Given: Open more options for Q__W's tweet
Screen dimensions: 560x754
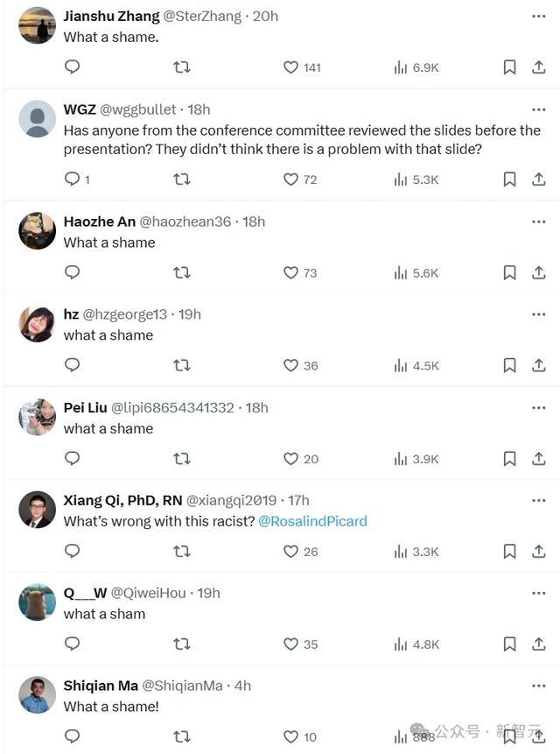Looking at the screenshot, I should (x=539, y=593).
